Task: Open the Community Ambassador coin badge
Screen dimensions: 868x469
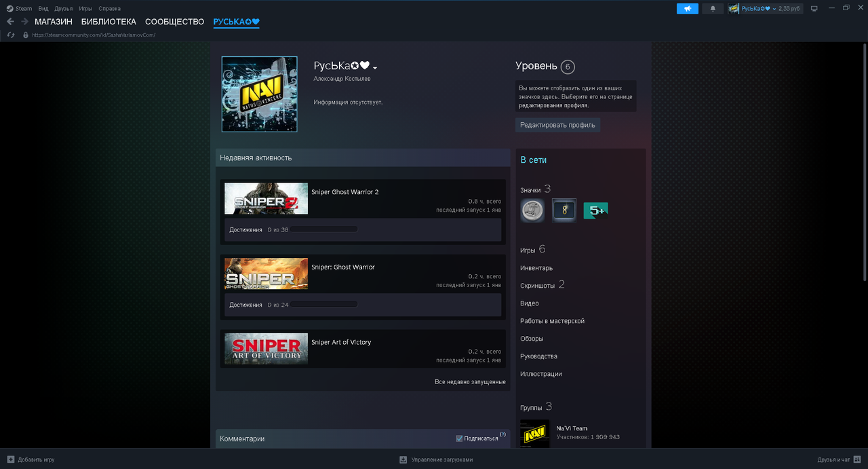Action: (532, 210)
